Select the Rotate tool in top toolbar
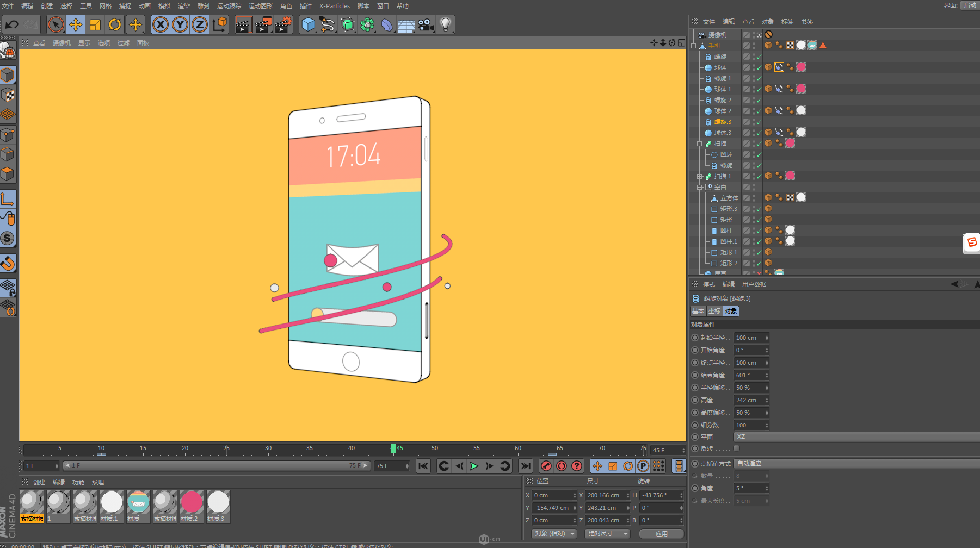Image resolution: width=980 pixels, height=548 pixels. click(115, 24)
